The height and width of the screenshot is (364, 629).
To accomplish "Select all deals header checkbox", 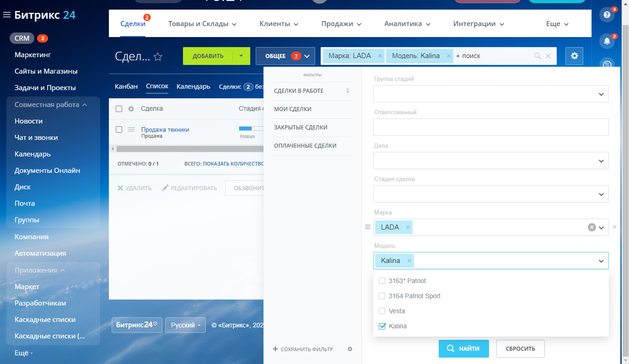I will (119, 109).
